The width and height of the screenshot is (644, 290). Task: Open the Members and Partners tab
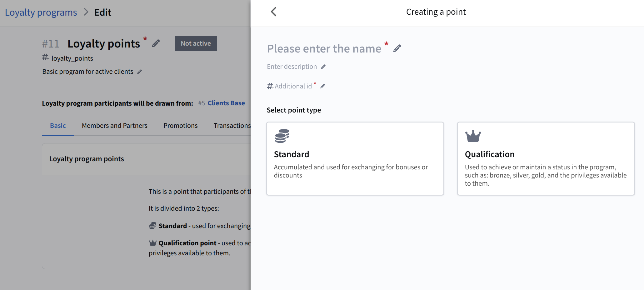click(114, 126)
